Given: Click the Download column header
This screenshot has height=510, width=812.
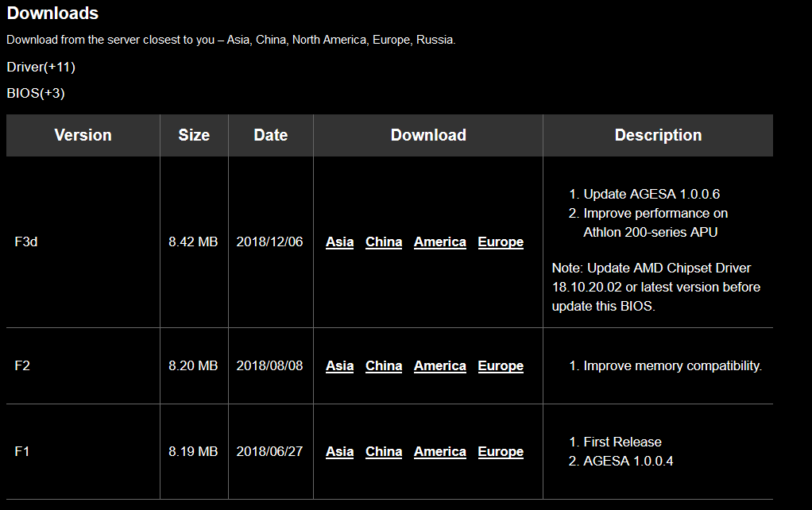Looking at the screenshot, I should (428, 135).
